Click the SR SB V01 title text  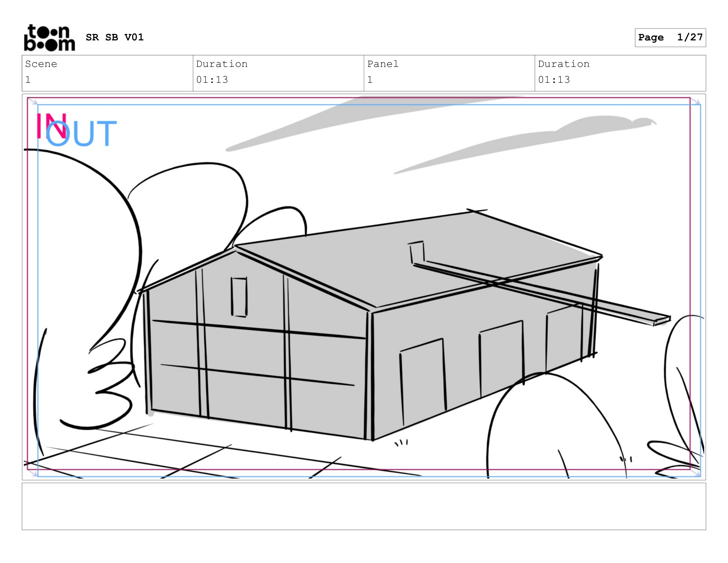tap(115, 37)
